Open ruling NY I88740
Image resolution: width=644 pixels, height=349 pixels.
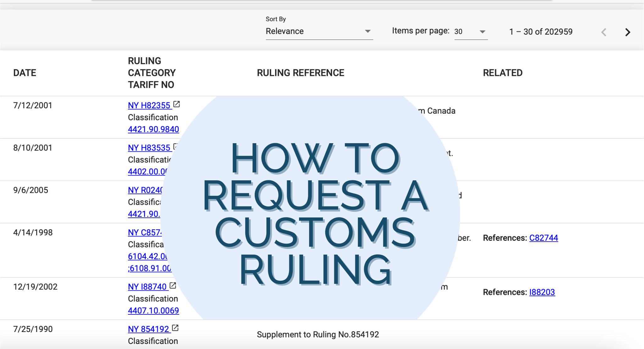click(x=147, y=287)
